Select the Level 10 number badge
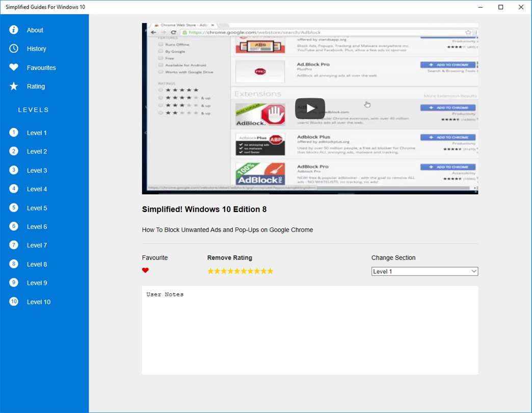The height and width of the screenshot is (413, 532). tap(14, 302)
